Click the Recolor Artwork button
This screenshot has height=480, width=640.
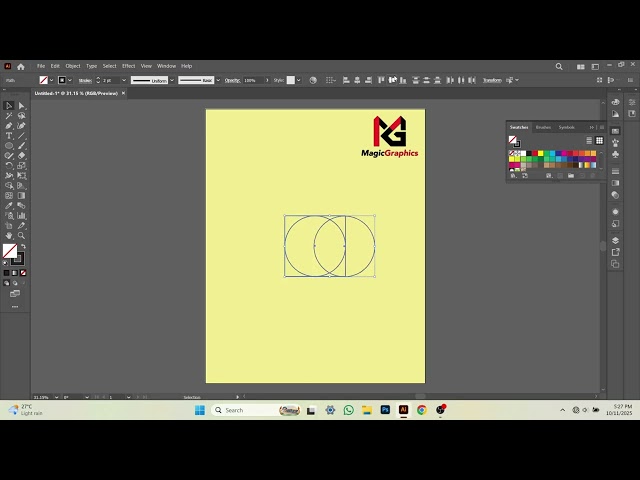tap(313, 80)
